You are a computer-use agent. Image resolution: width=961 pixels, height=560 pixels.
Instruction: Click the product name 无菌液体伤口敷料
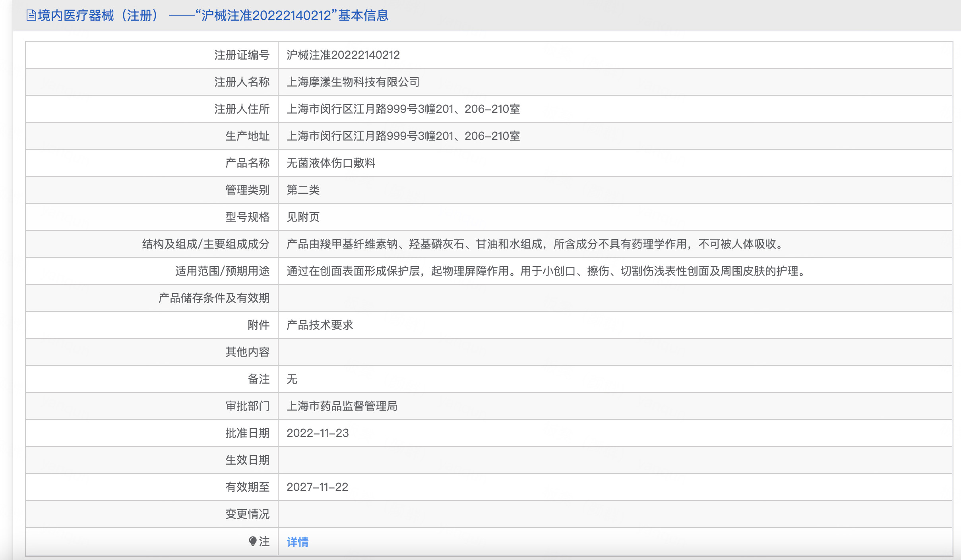coord(331,163)
